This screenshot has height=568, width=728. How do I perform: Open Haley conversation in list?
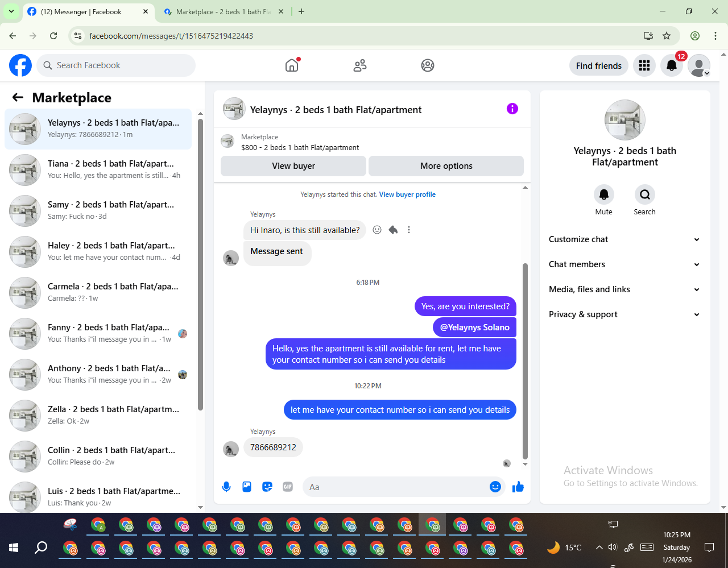coord(98,252)
